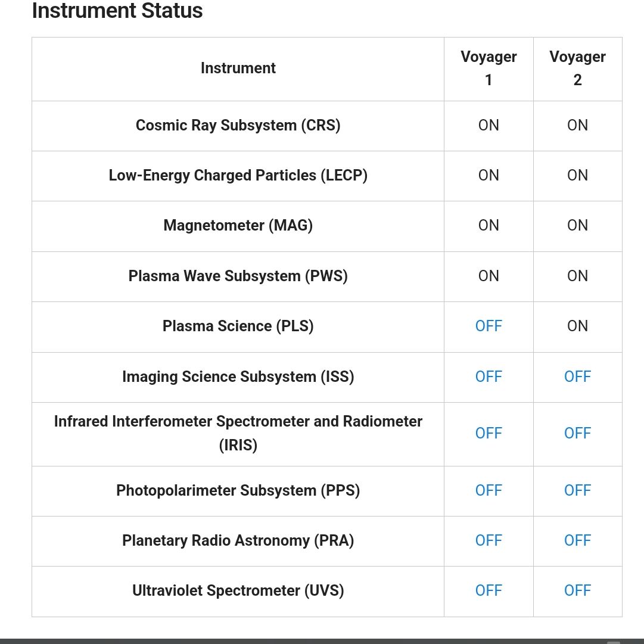644x644 pixels.
Task: Open the Voyager 2 IRIS OFF link
Action: 577,433
